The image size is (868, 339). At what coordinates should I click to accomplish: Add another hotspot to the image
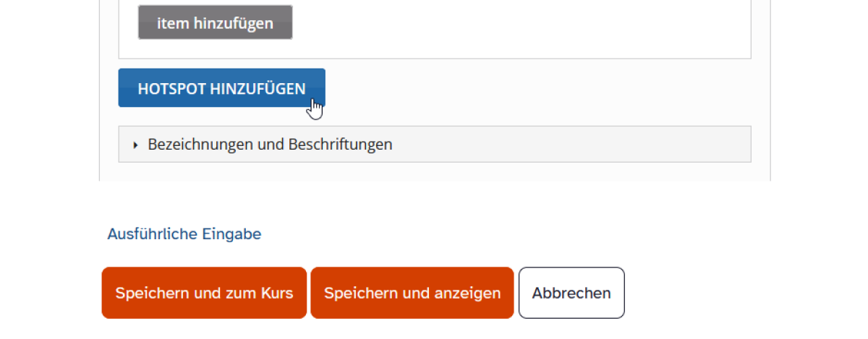[x=221, y=88]
